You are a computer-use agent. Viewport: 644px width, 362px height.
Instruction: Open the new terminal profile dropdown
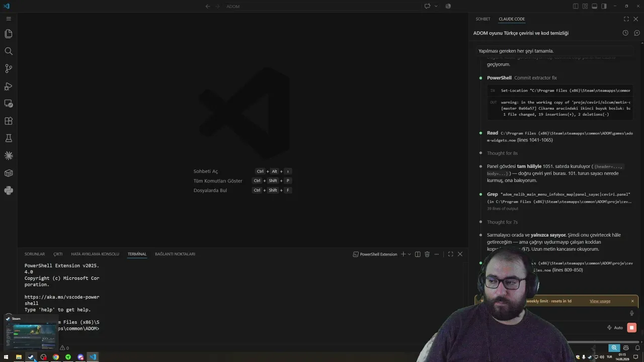click(x=410, y=254)
